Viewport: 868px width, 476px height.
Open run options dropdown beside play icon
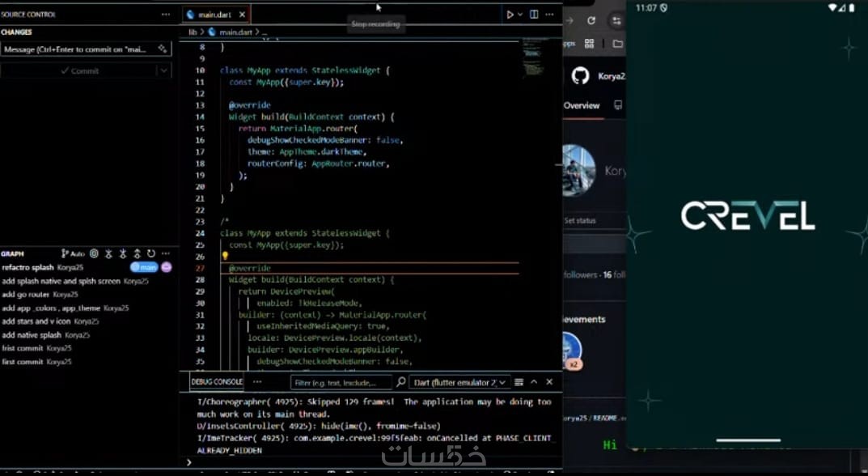(x=520, y=15)
